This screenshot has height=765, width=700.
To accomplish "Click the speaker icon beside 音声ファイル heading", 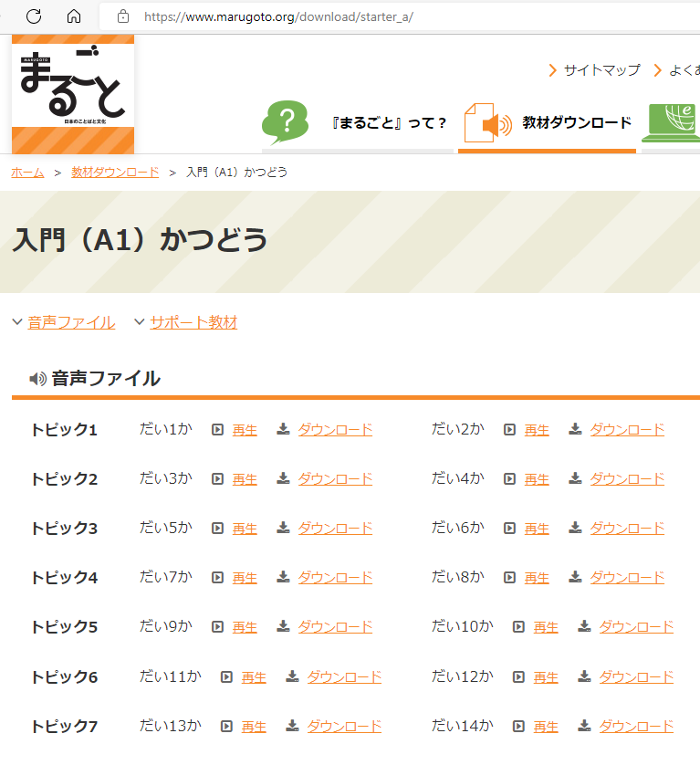I will [x=38, y=379].
